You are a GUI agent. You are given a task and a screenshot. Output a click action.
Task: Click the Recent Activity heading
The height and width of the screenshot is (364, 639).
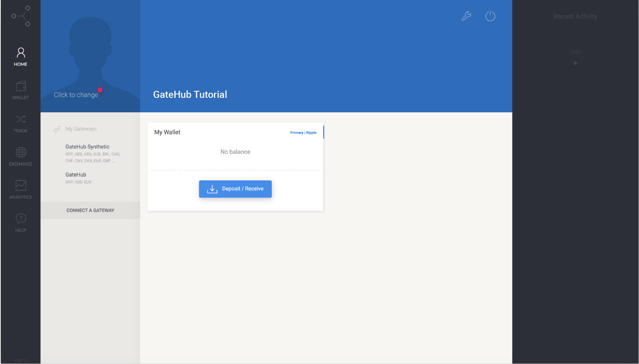pyautogui.click(x=575, y=16)
